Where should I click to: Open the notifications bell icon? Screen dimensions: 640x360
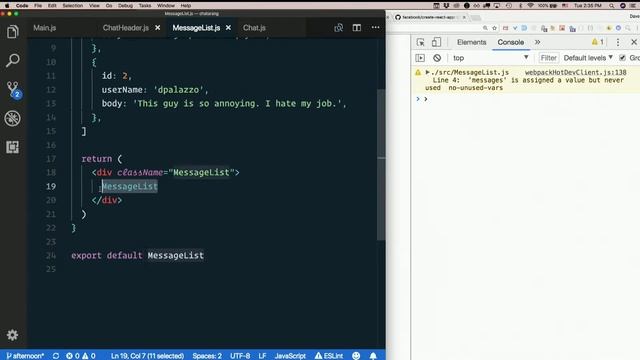click(x=373, y=356)
